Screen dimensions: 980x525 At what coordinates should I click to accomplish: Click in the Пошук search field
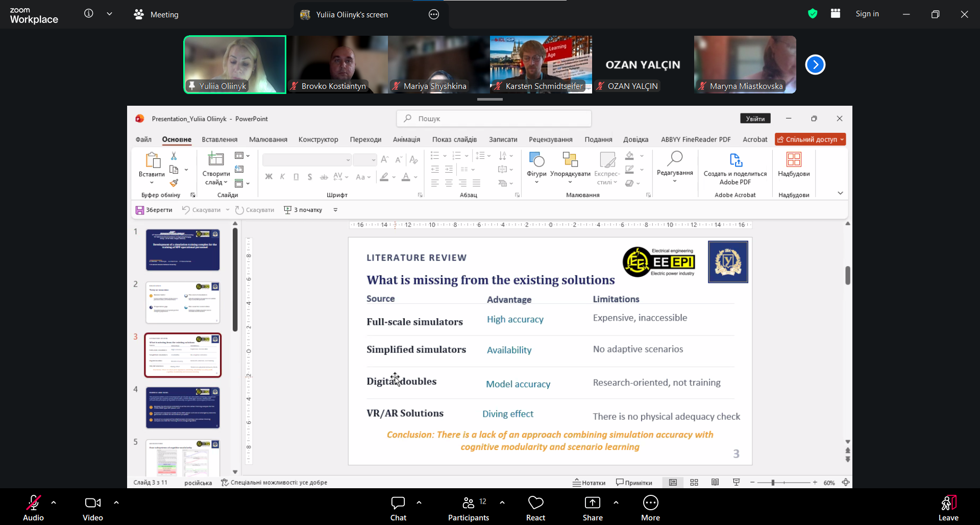click(494, 118)
